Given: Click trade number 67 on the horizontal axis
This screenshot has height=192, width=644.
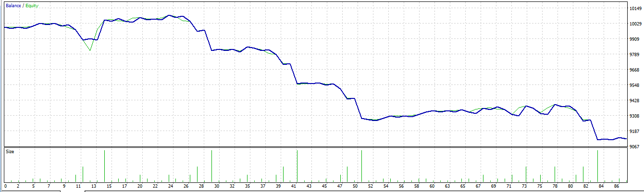Looking at the screenshot, I should click(x=478, y=186).
